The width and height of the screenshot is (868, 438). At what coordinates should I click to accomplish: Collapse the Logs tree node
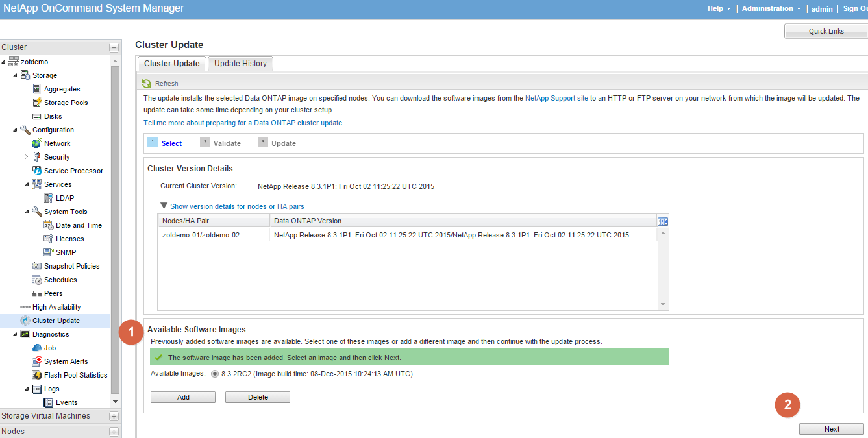point(27,389)
